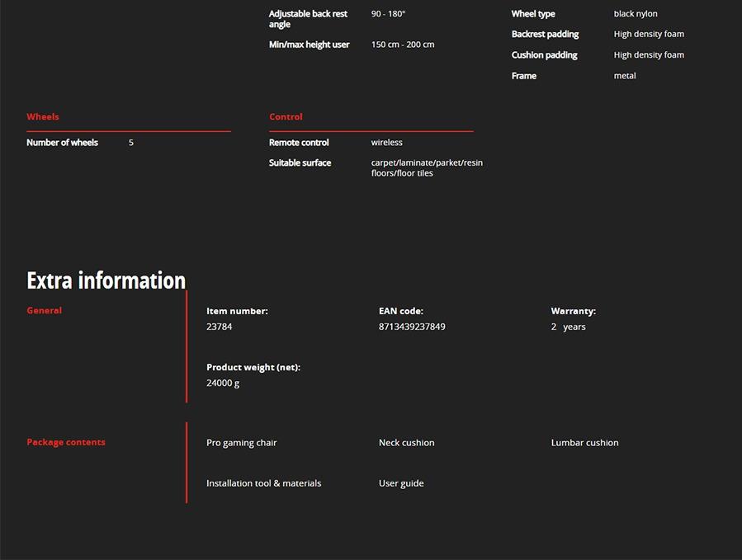Click Pro gaming chair in package contents
The width and height of the screenshot is (742, 560).
(241, 443)
